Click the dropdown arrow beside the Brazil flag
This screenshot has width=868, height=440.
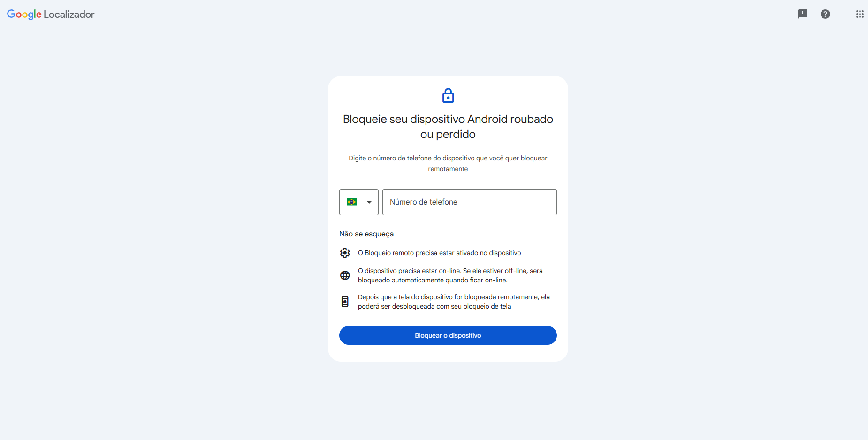368,202
